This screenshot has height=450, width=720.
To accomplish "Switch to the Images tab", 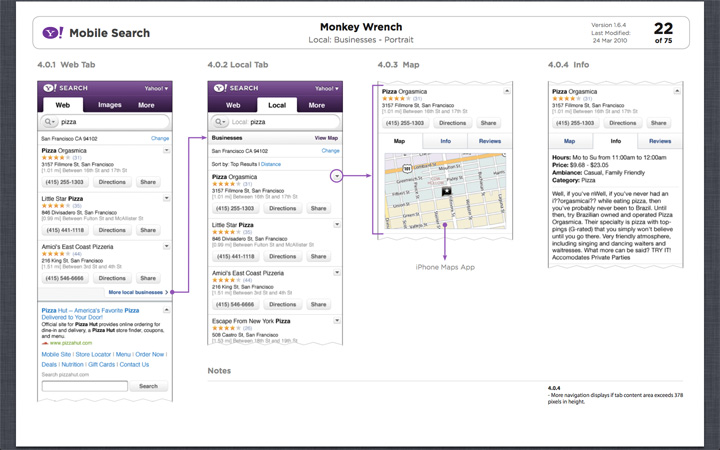I will (x=109, y=104).
